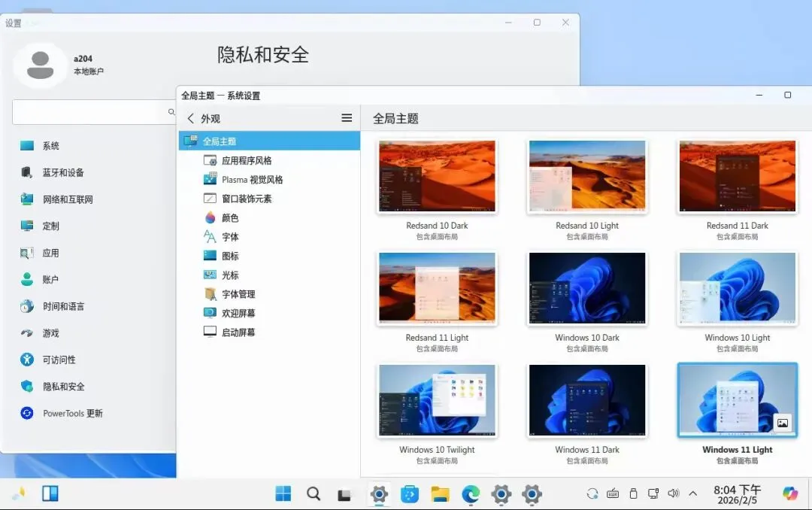Image resolution: width=812 pixels, height=510 pixels.
Task: Open 光标 settings page
Action: (269, 275)
